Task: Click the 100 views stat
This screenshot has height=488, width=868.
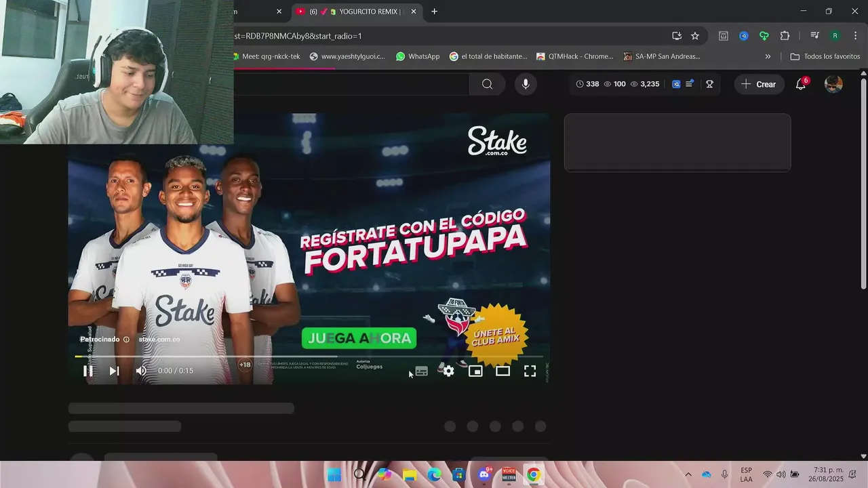Action: coord(614,84)
